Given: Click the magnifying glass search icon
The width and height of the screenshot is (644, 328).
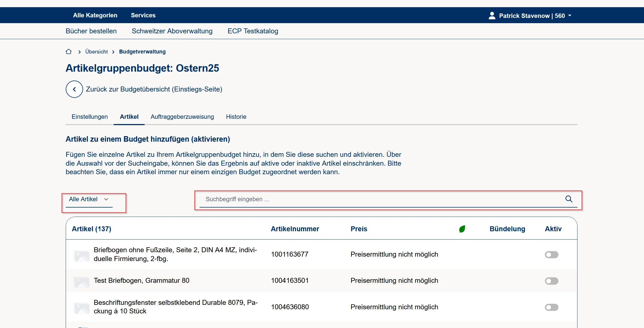Looking at the screenshot, I should (x=569, y=199).
